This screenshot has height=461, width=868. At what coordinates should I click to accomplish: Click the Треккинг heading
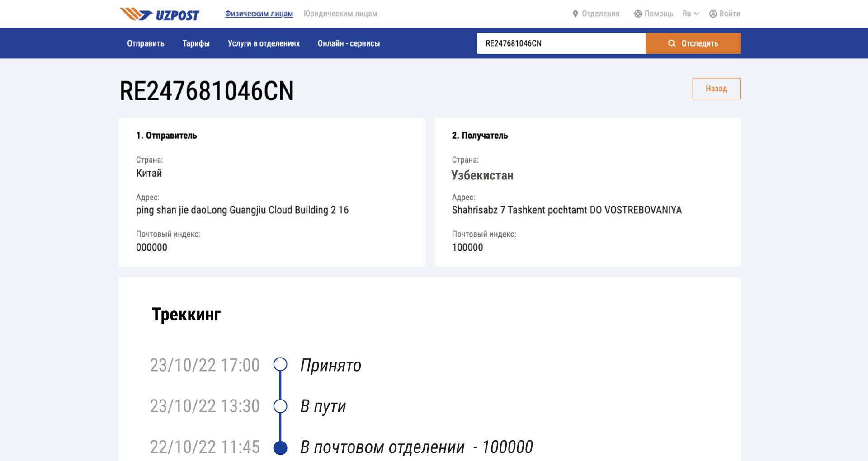pyautogui.click(x=186, y=314)
